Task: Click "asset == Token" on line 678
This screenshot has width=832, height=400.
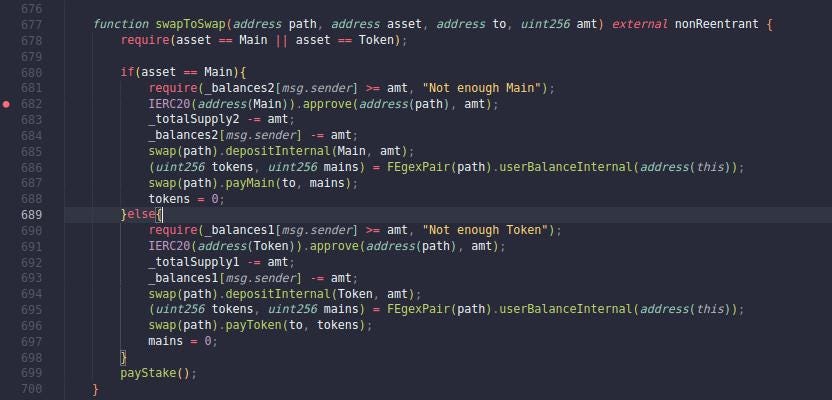Action: pos(345,40)
